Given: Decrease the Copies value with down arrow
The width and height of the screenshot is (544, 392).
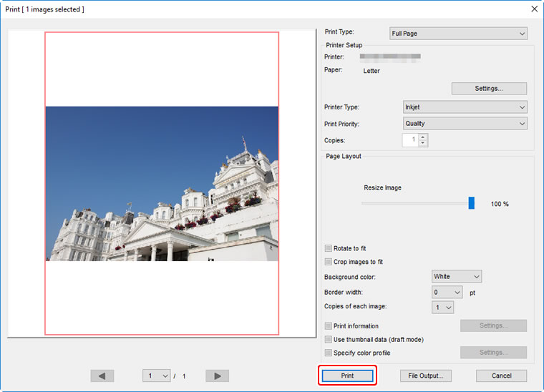Looking at the screenshot, I should click(x=422, y=143).
